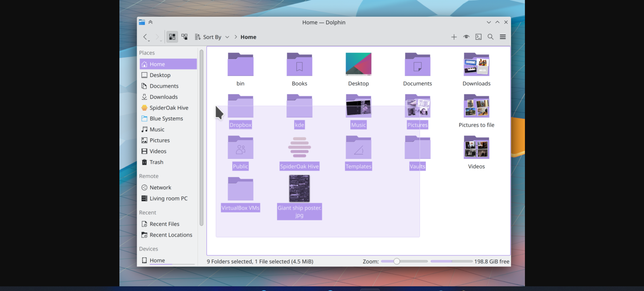This screenshot has width=644, height=291.
Task: Open Trash in the sidebar
Action: click(168, 162)
